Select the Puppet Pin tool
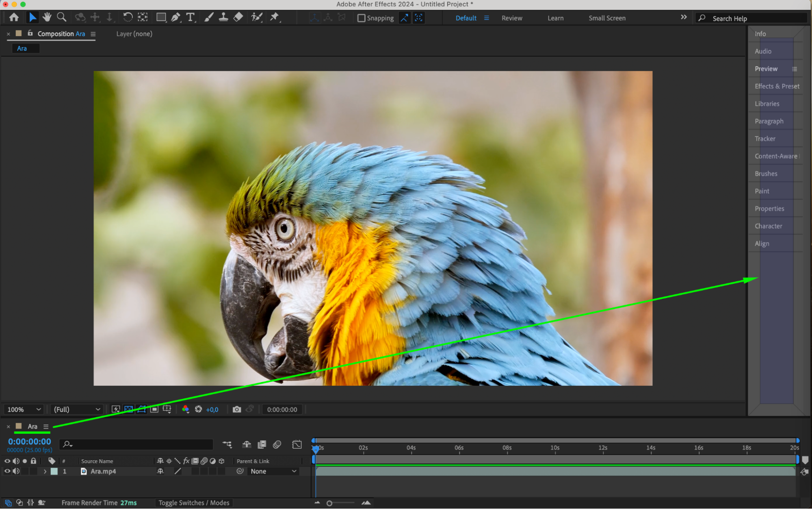Image resolution: width=812 pixels, height=509 pixels. pos(275,17)
